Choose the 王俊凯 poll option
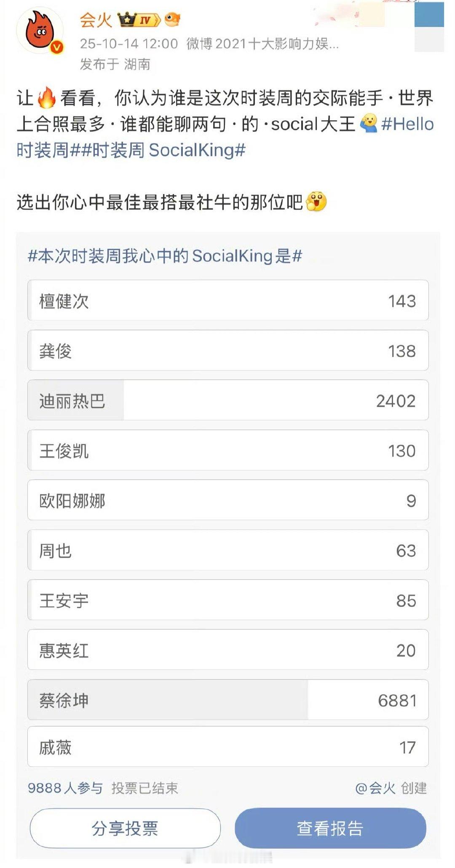The image size is (455, 868). pyautogui.click(x=228, y=450)
